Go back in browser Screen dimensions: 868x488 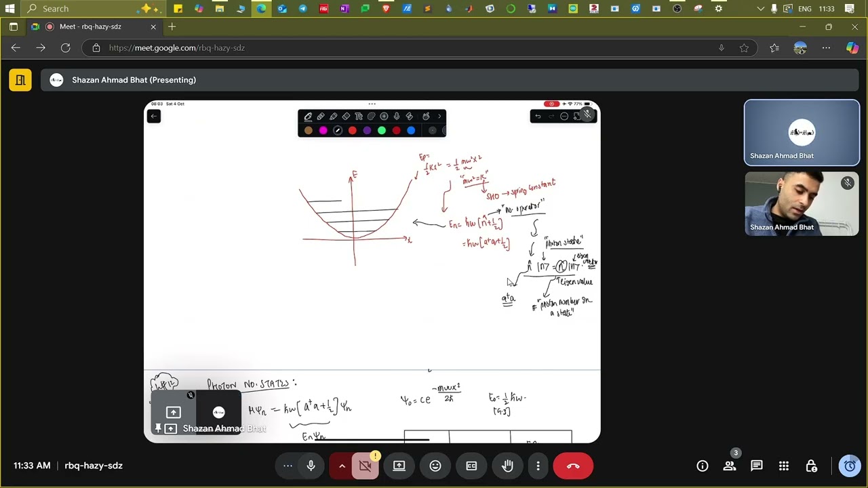coord(16,47)
